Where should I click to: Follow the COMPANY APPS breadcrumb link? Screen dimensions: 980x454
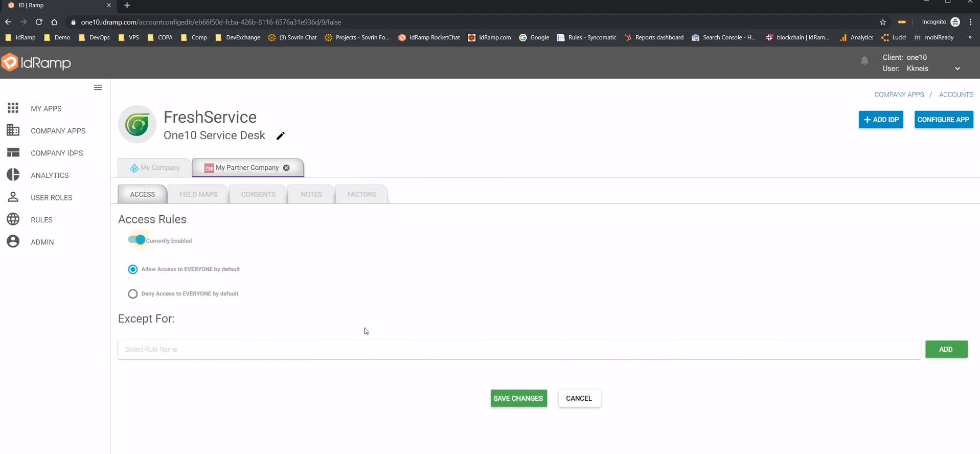[899, 95]
